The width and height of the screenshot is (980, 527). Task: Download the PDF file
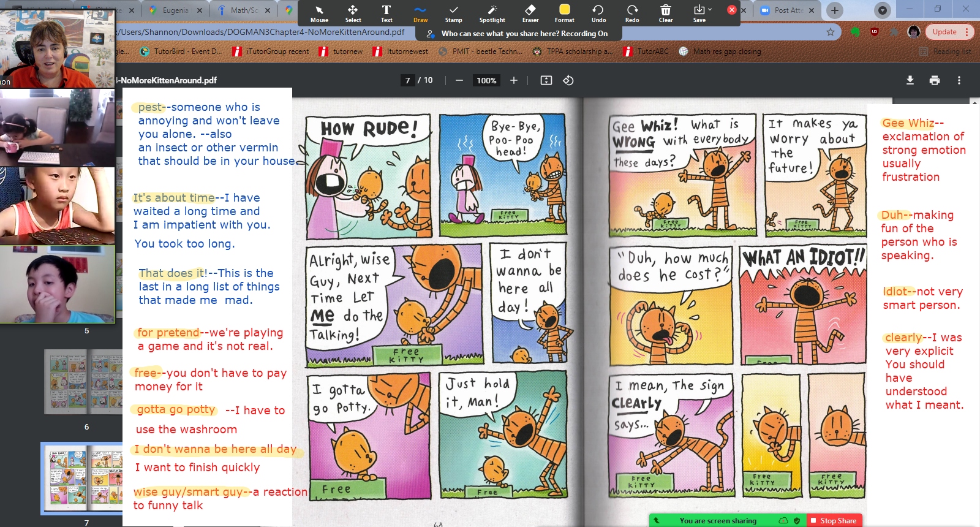tap(910, 80)
